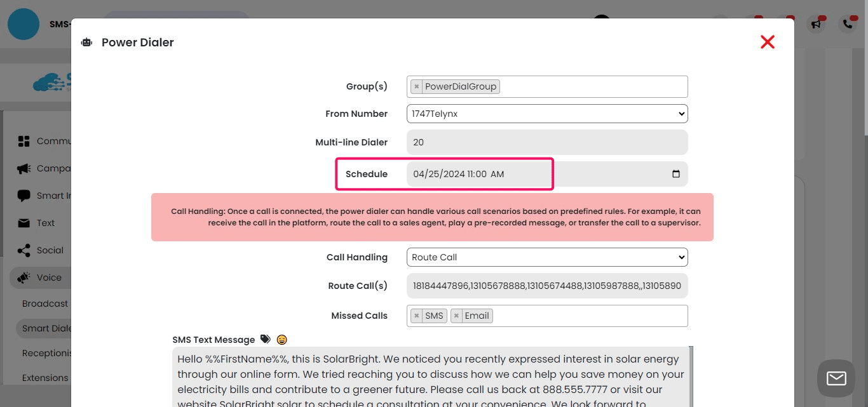Remove the SMS tag from Missed Calls
Screen dimensions: 868x407
coord(416,316)
